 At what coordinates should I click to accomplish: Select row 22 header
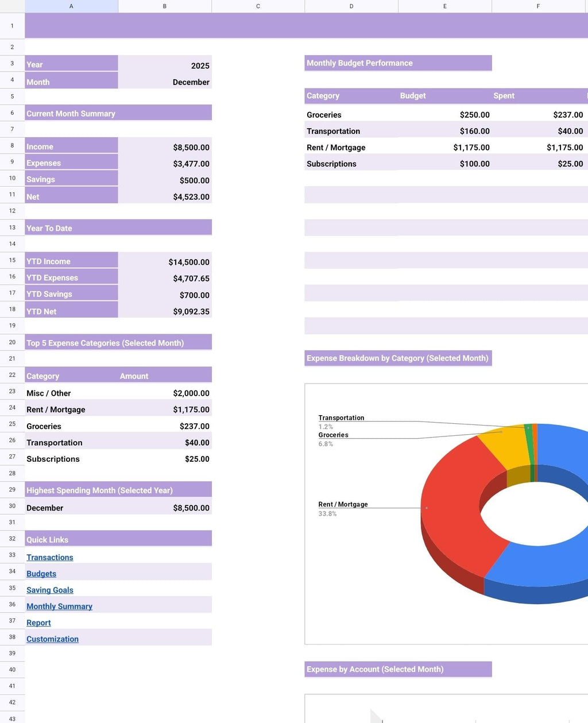[x=12, y=374]
